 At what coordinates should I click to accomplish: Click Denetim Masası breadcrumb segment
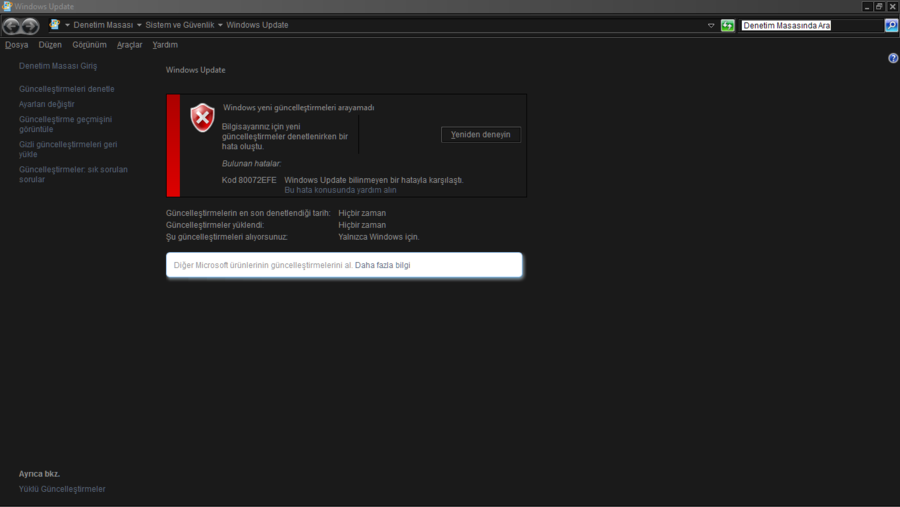pyautogui.click(x=103, y=25)
